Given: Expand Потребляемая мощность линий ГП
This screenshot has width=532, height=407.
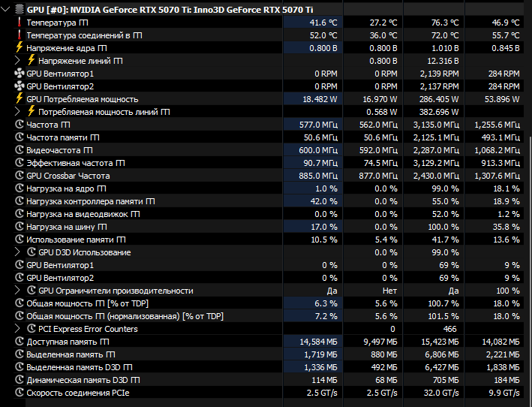Looking at the screenshot, I should [x=19, y=111].
